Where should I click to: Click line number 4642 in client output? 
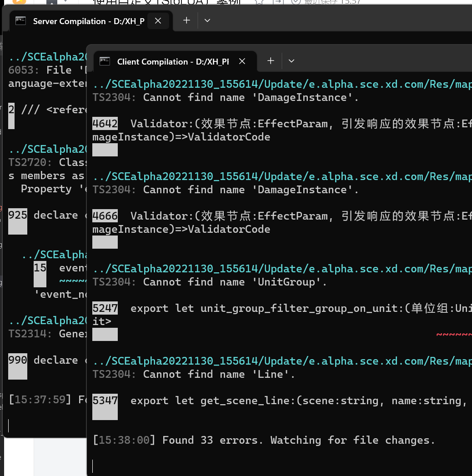point(105,124)
